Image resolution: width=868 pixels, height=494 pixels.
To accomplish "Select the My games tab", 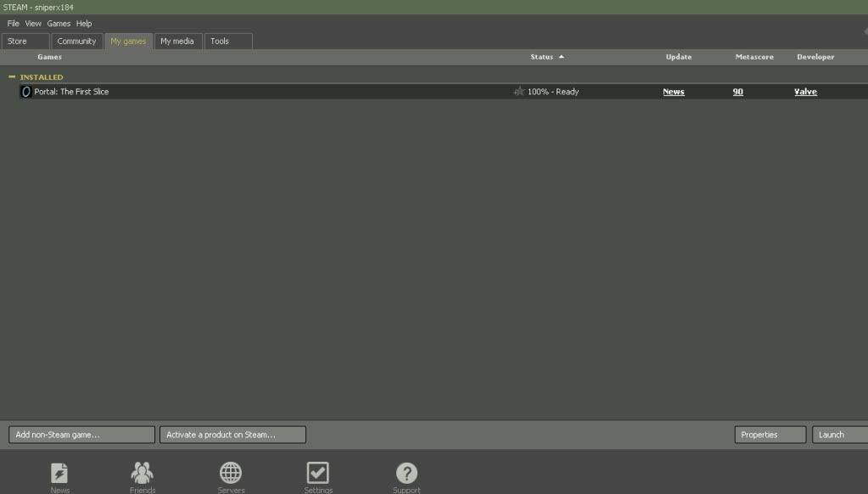I will 128,42.
